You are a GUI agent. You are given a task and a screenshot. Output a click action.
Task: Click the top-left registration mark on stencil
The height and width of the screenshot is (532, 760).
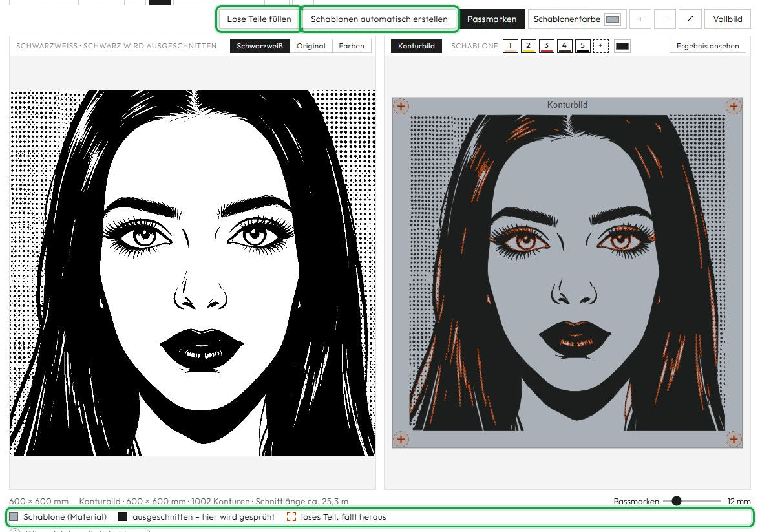pyautogui.click(x=401, y=106)
